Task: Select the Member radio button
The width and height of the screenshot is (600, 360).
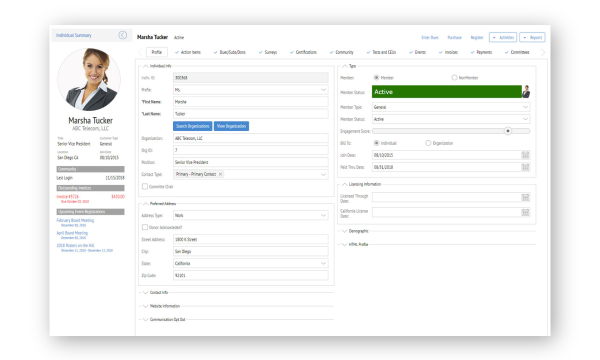Action: 377,78
